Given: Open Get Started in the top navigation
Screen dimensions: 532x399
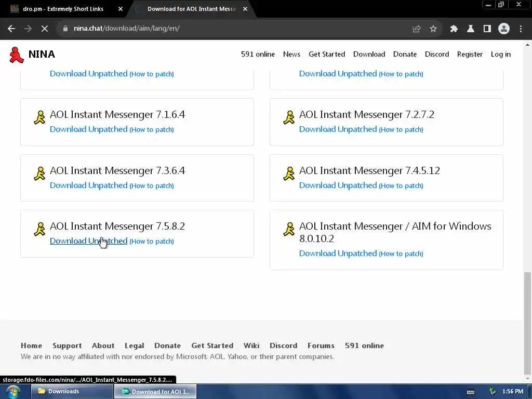Looking at the screenshot, I should [327, 54].
